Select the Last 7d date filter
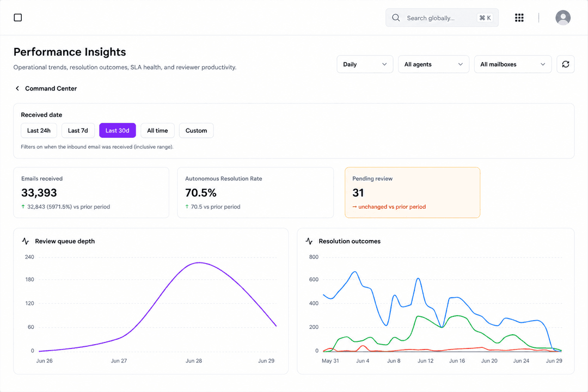The width and height of the screenshot is (588, 392). pos(78,131)
